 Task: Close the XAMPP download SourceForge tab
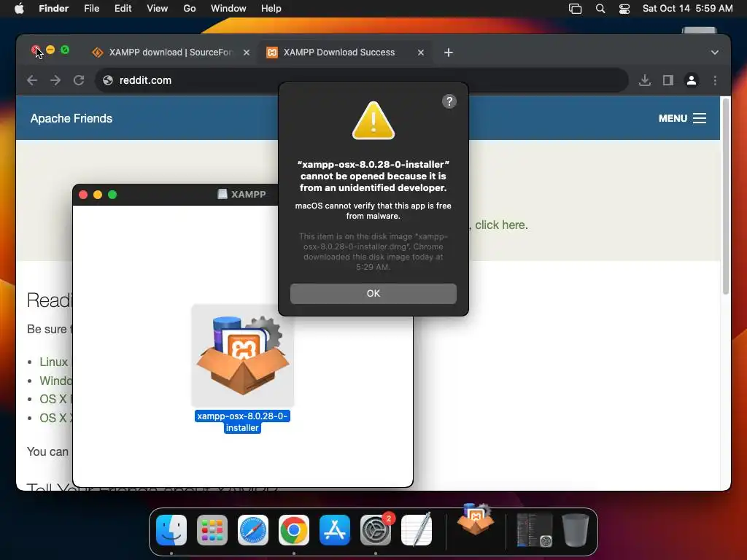(247, 52)
